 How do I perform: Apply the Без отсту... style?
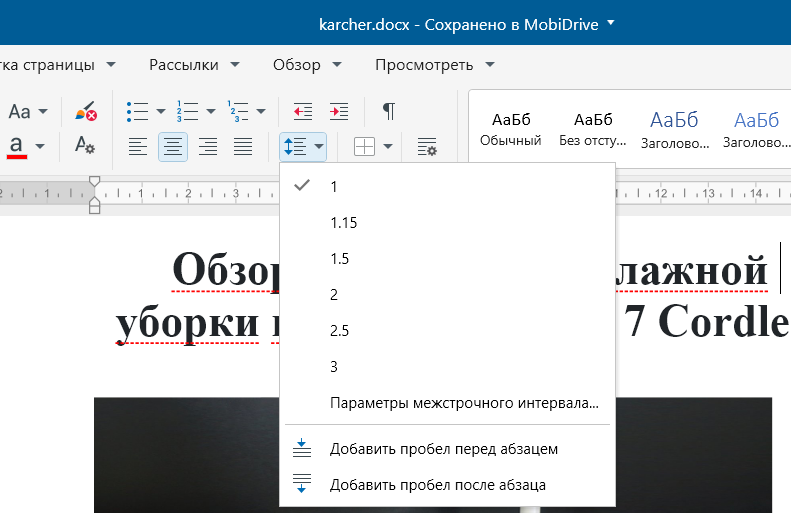(593, 130)
